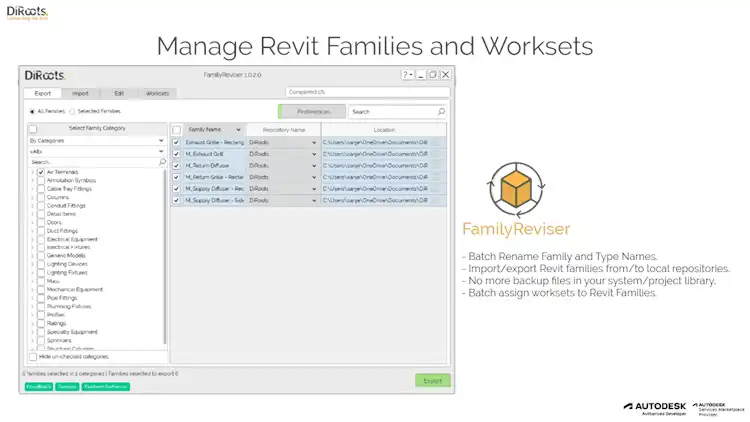The image size is (750, 422).
Task: Click the Autodesk Authorized Developer logo
Action: tap(655, 408)
